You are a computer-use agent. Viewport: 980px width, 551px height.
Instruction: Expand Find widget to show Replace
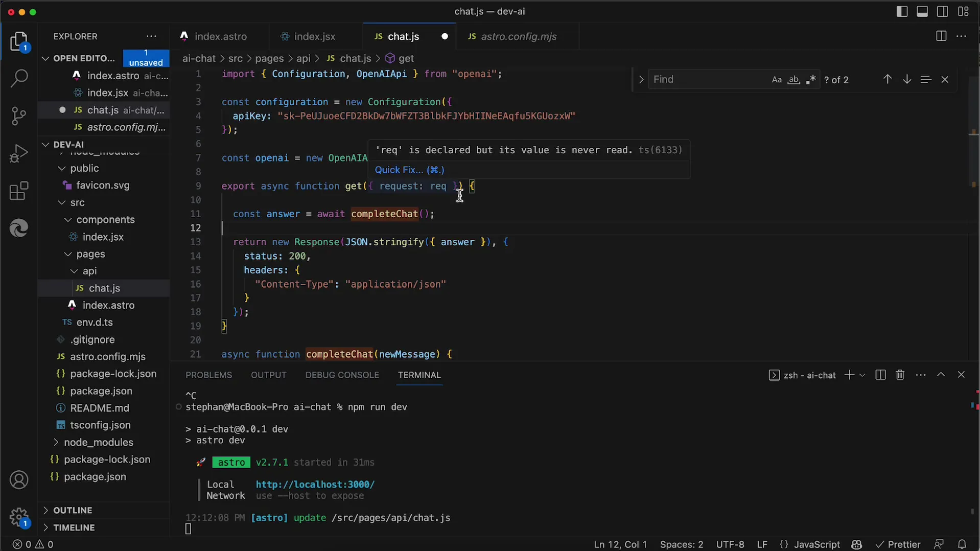[x=641, y=79]
